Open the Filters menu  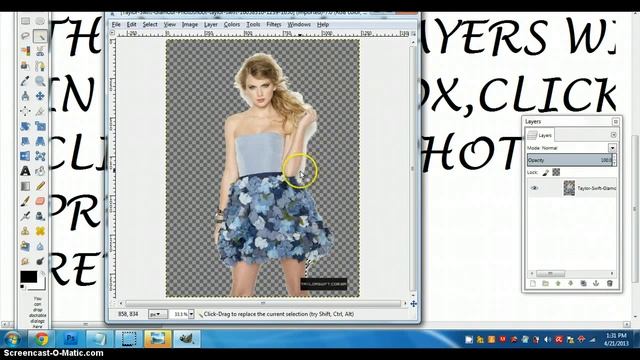pyautogui.click(x=274, y=24)
